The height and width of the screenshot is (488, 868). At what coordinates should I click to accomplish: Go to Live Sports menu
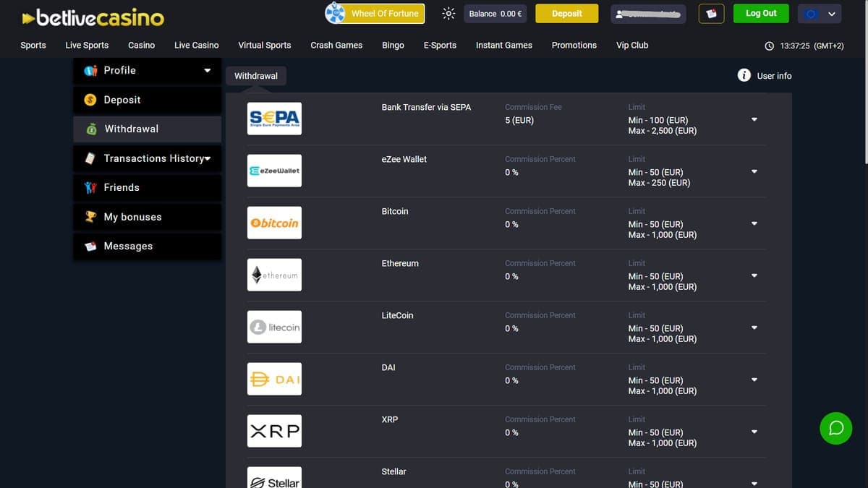(x=87, y=45)
